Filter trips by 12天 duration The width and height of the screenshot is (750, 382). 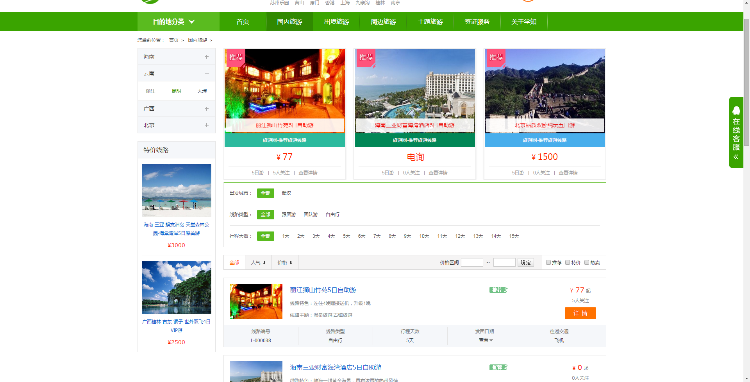tap(460, 236)
